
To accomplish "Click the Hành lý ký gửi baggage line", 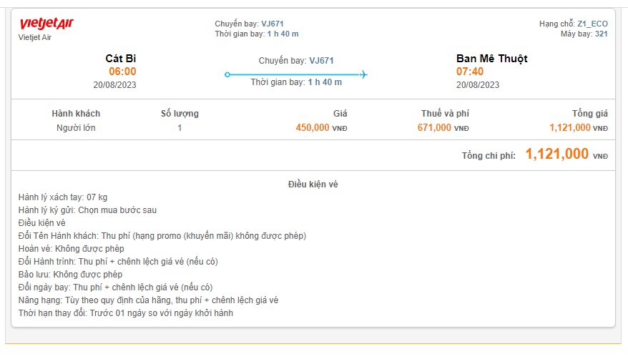I will point(87,210).
